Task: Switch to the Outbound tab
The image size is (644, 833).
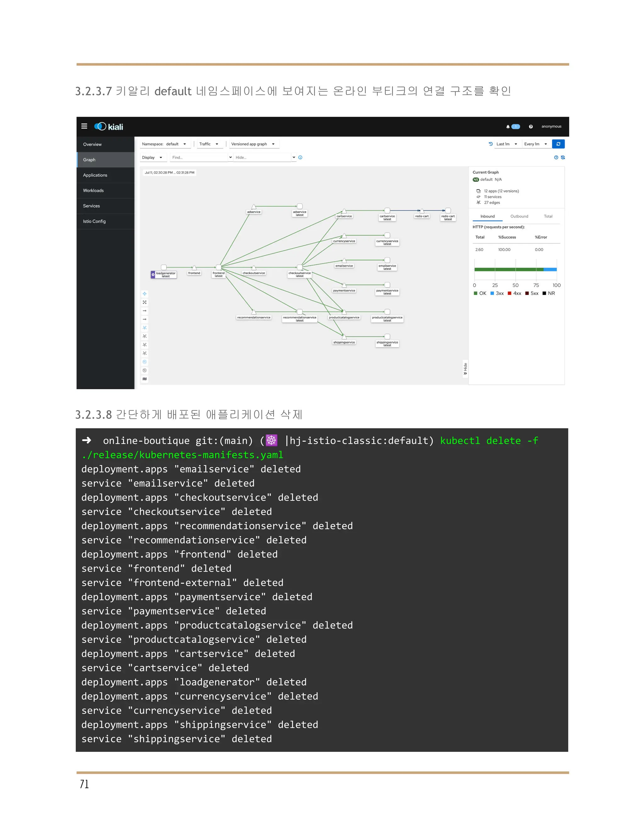Action: [519, 216]
